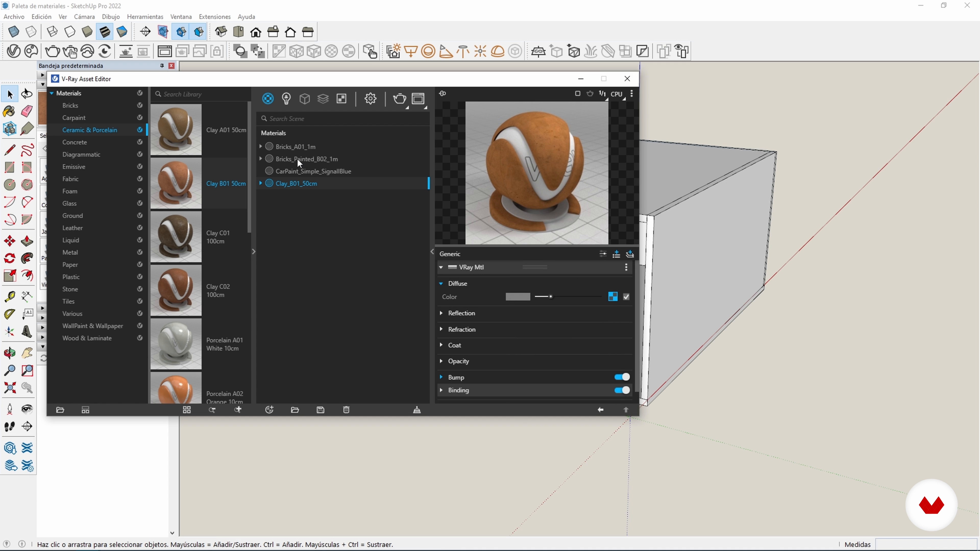
Task: Click delete trash icon in asset list
Action: click(346, 410)
